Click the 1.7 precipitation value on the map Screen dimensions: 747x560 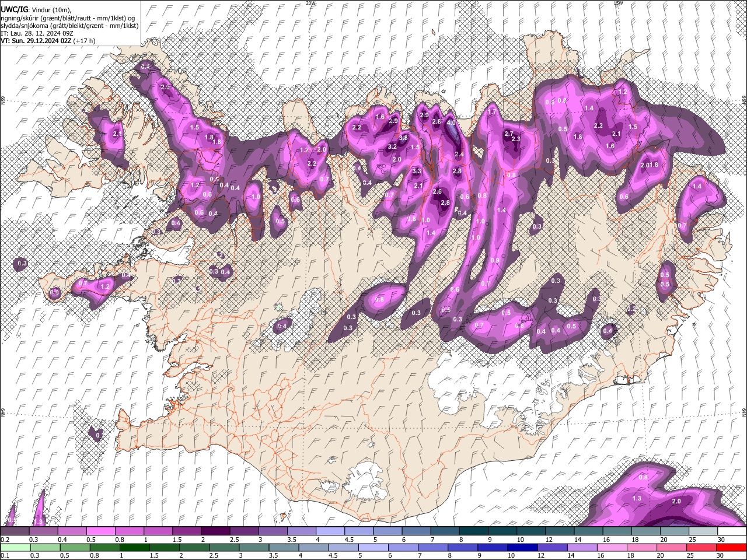point(492,112)
